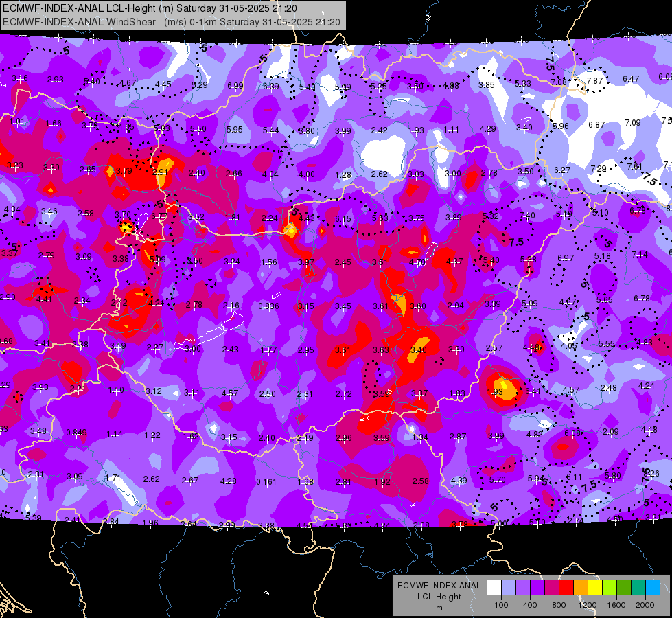The image size is (672, 618).
Task: Click legend label 'LCL-Height'
Action: tap(439, 597)
